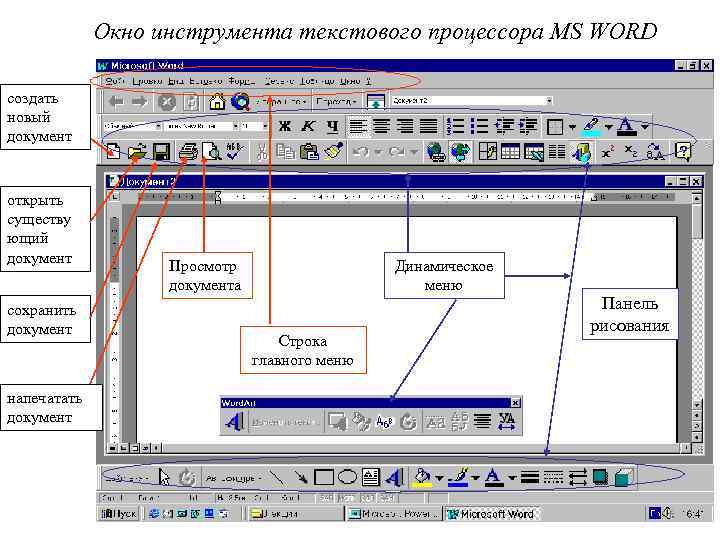Click the Select Objects arrow pointer icon
The width and height of the screenshot is (720, 540).
(164, 477)
